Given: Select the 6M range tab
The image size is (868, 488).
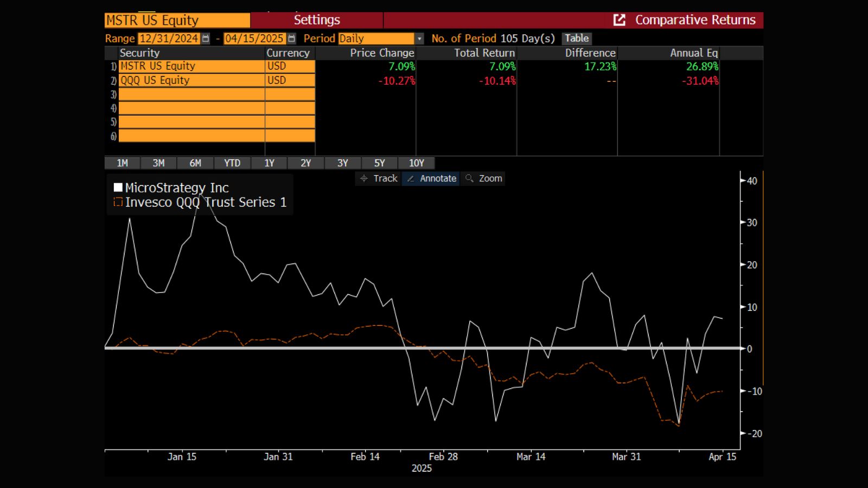Looking at the screenshot, I should 195,163.
